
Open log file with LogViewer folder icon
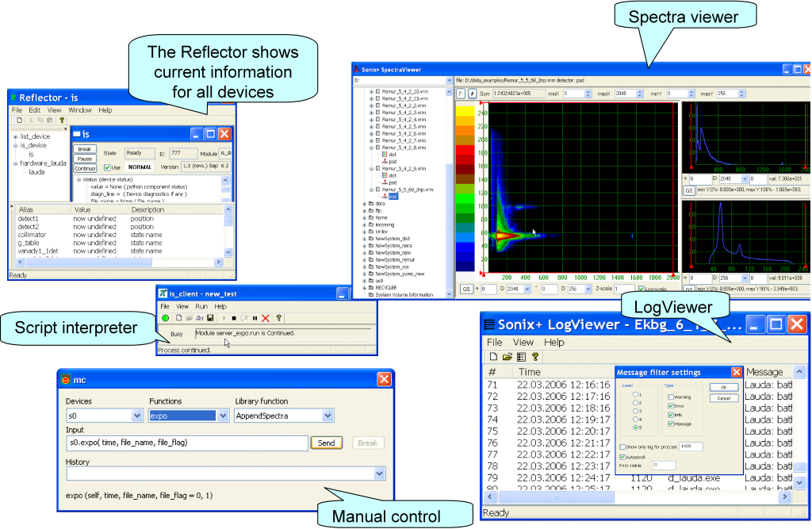click(x=506, y=357)
